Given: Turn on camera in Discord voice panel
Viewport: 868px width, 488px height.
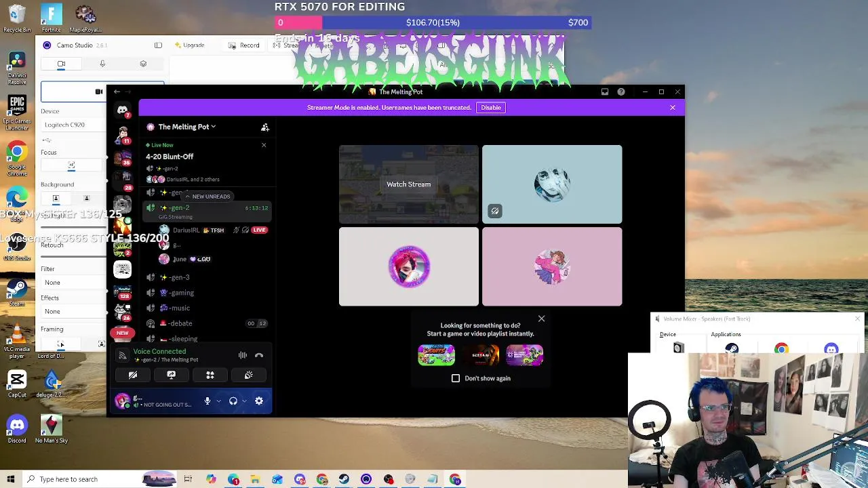Looking at the screenshot, I should pyautogui.click(x=133, y=375).
